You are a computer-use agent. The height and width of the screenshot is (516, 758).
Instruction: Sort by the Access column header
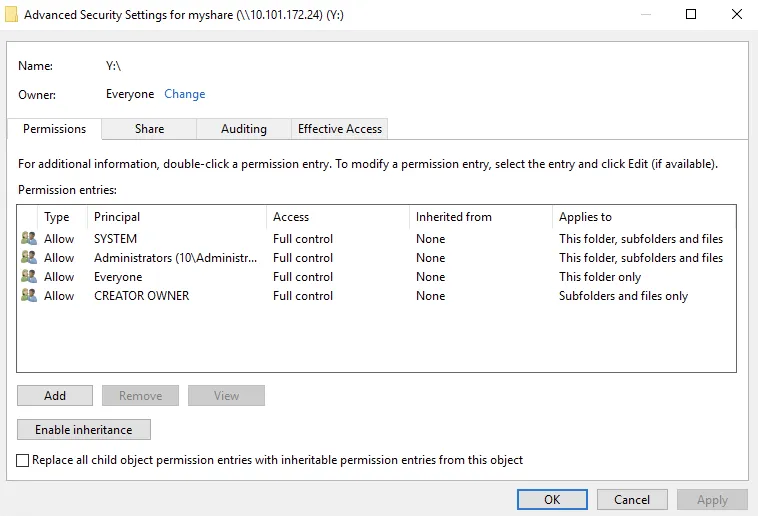click(291, 217)
